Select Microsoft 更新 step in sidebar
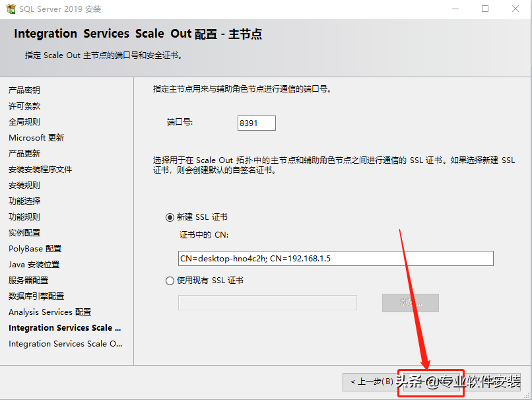 click(x=36, y=138)
